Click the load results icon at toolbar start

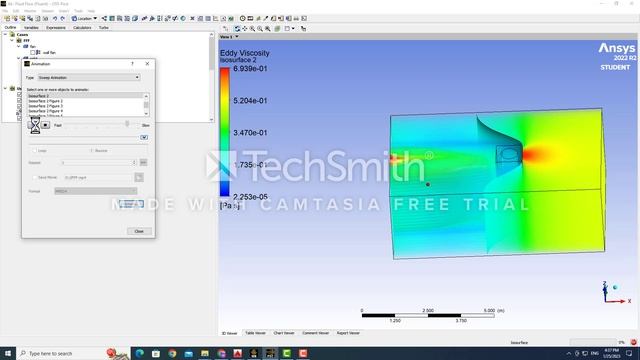[7, 18]
